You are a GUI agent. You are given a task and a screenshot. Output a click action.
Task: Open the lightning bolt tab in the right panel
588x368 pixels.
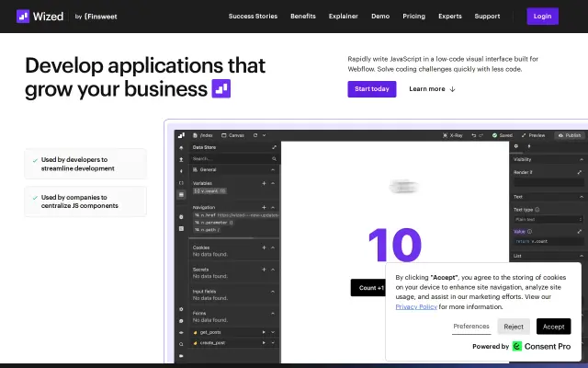coord(529,146)
